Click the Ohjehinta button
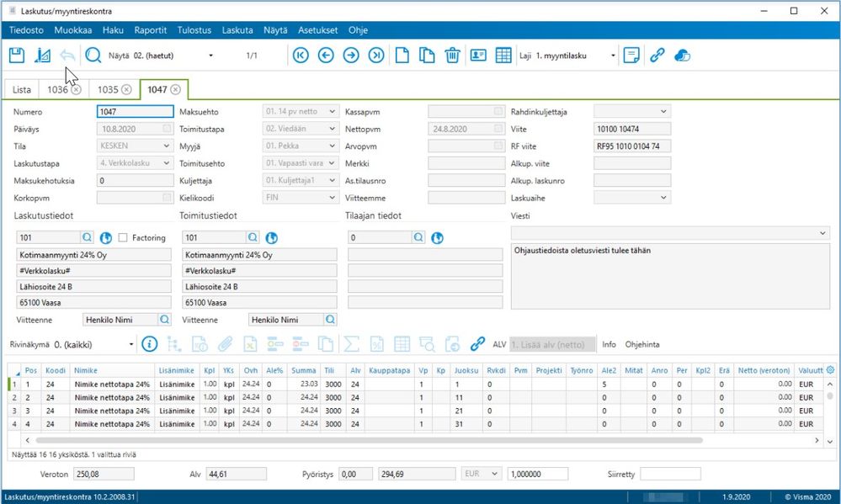841x504 pixels. pos(641,344)
